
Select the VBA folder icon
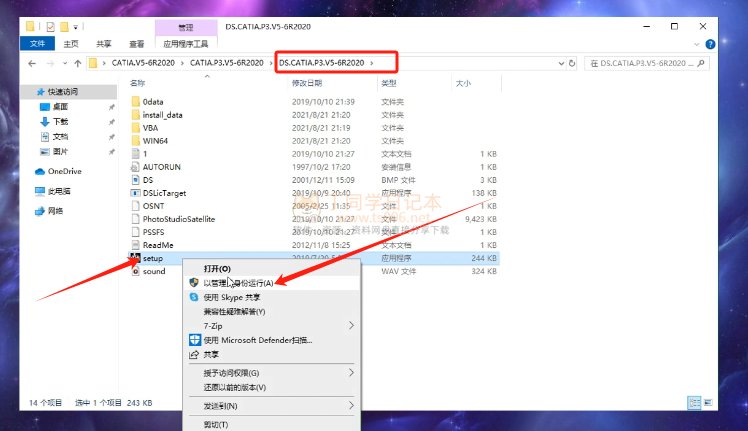point(135,127)
